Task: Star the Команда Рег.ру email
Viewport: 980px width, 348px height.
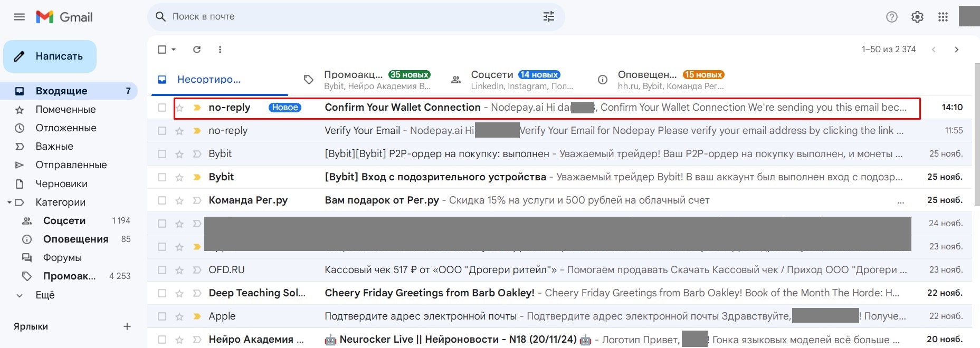Action: tap(179, 200)
